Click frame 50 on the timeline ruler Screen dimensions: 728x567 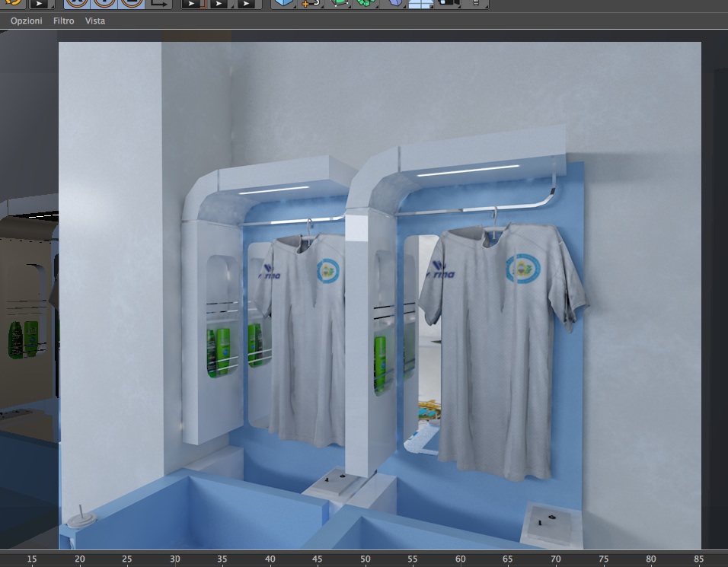[x=366, y=559]
